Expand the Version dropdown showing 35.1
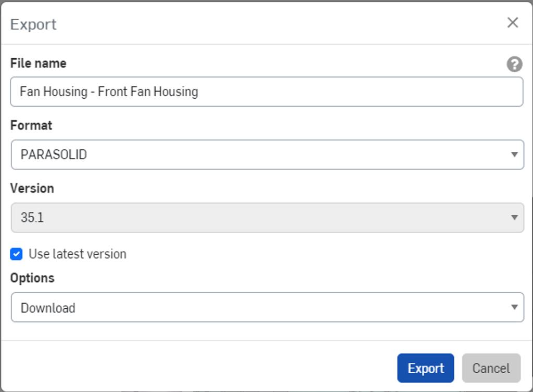Screen dimensions: 533x392 [266, 217]
